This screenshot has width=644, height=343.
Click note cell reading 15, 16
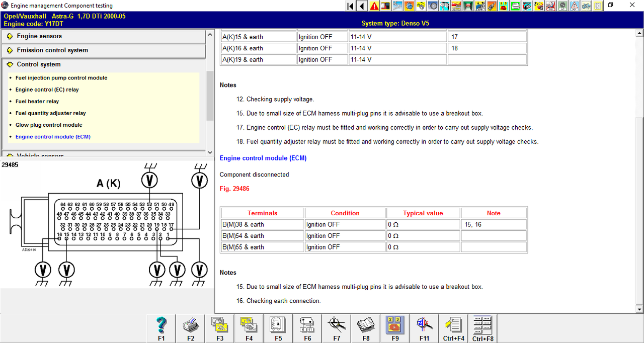click(494, 224)
